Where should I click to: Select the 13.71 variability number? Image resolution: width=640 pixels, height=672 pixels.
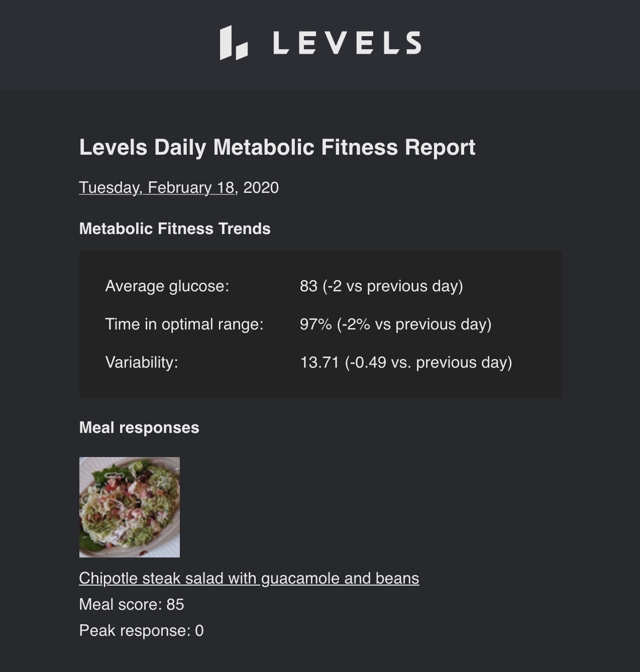click(319, 362)
